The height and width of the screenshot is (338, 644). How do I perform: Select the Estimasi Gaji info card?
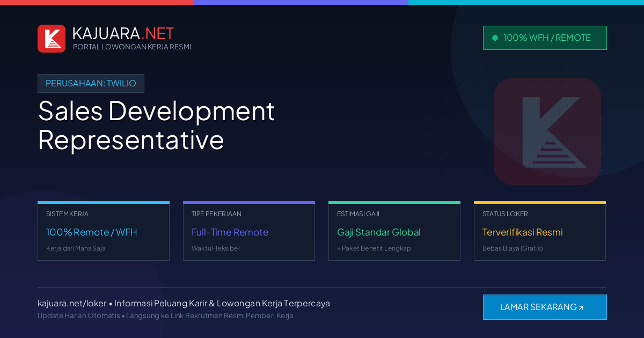394,231
